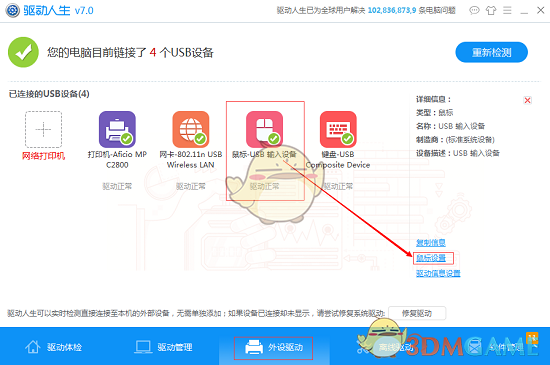The image size is (550, 365).
Task: Click the add network printer plus icon
Action: (x=43, y=129)
